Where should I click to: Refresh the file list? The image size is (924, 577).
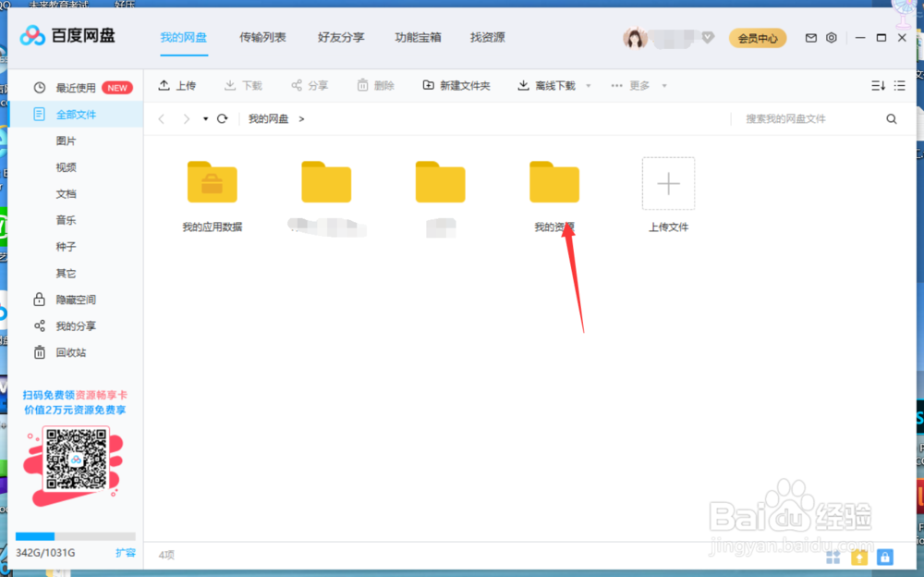tap(222, 118)
